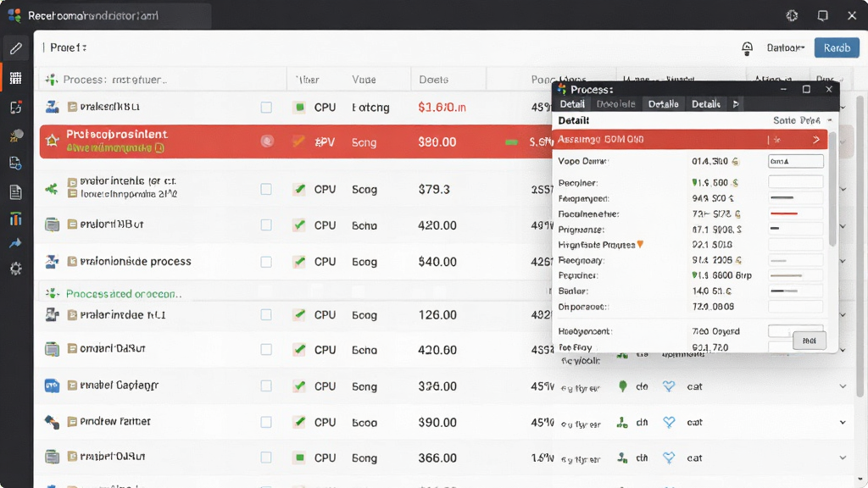868x488 pixels.
Task: Open the settings gear icon in left sidebar
Action: pyautogui.click(x=15, y=269)
